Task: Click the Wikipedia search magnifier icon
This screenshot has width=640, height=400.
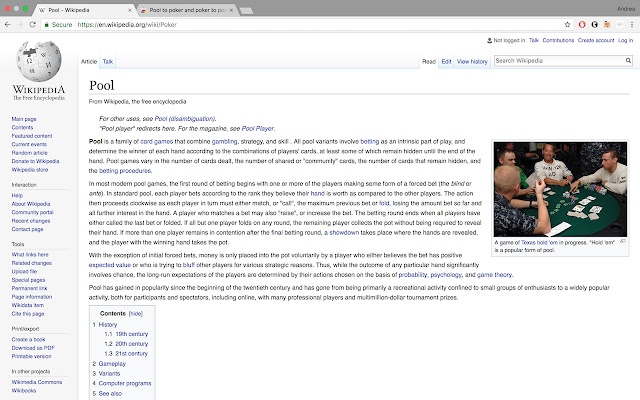Action: point(629,60)
